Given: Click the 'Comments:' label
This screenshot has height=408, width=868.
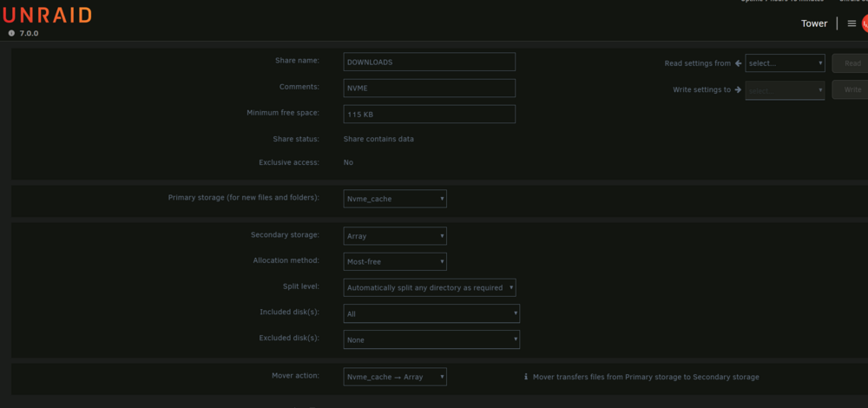Looking at the screenshot, I should [299, 87].
